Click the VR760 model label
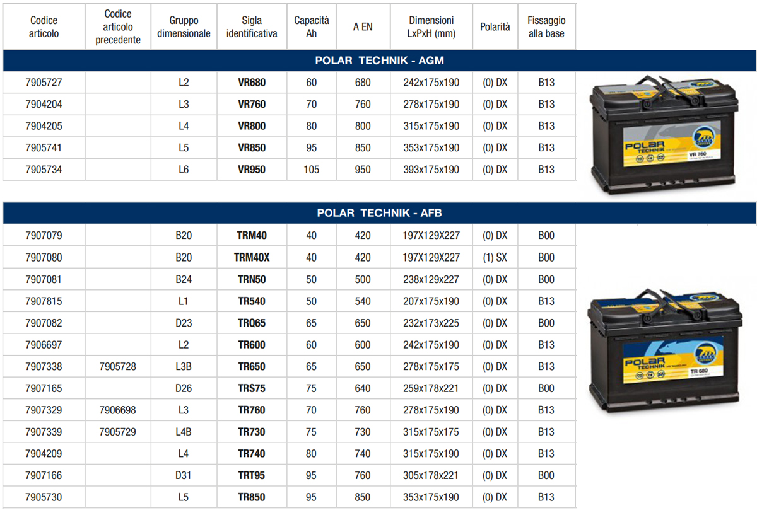The image size is (757, 532). [x=252, y=104]
